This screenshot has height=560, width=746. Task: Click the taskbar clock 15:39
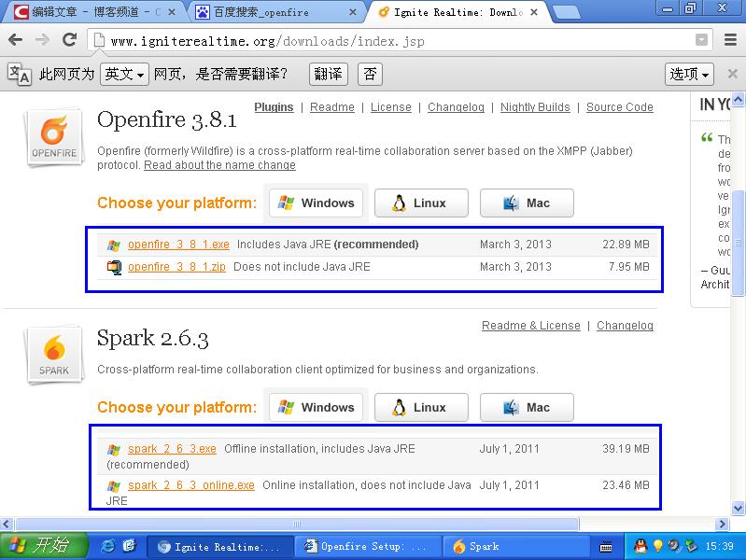tap(719, 546)
